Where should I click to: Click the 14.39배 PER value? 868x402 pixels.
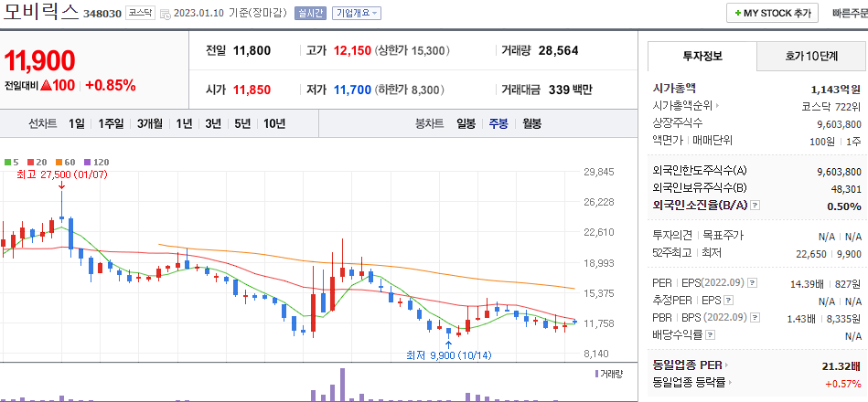[x=807, y=285]
